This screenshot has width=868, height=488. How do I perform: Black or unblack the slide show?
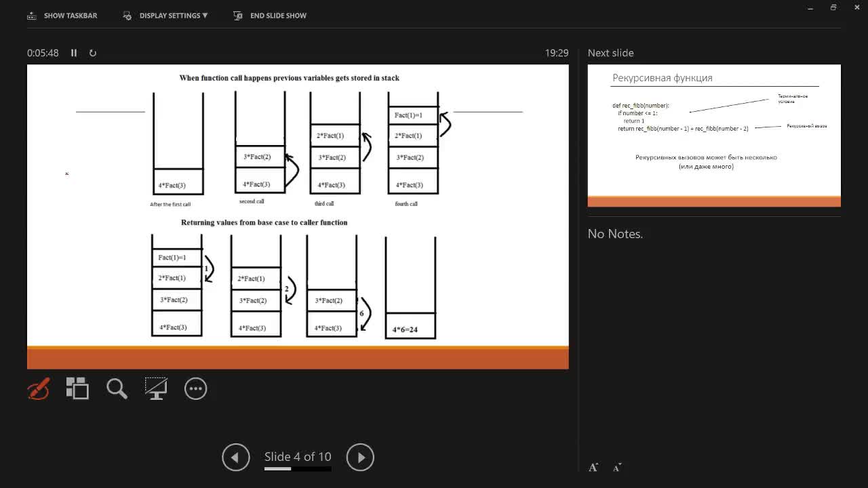click(x=156, y=388)
